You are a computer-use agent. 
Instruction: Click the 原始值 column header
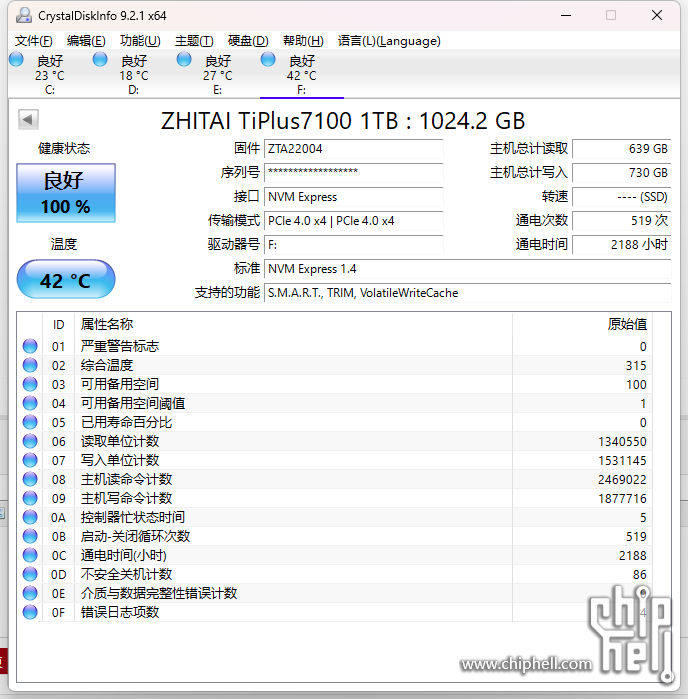coord(627,324)
